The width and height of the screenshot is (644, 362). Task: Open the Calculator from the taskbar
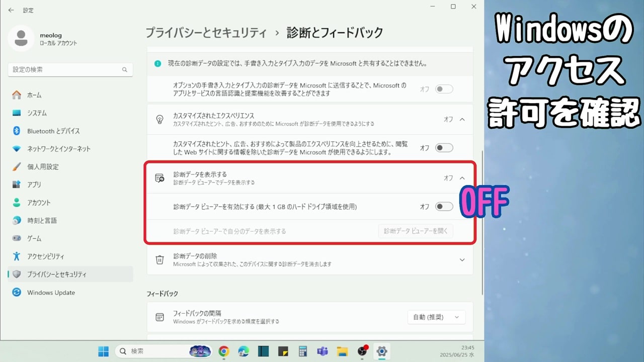pos(302,351)
